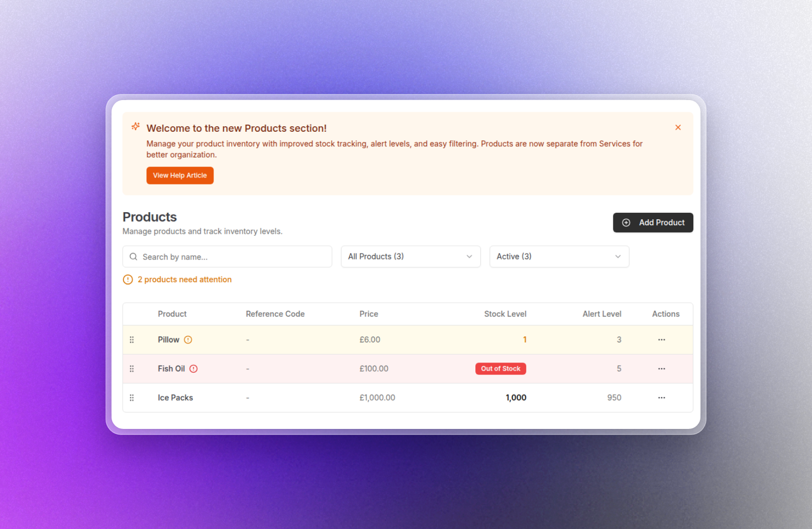
Task: Click the magnifier icon in the search field
Action: click(x=133, y=256)
